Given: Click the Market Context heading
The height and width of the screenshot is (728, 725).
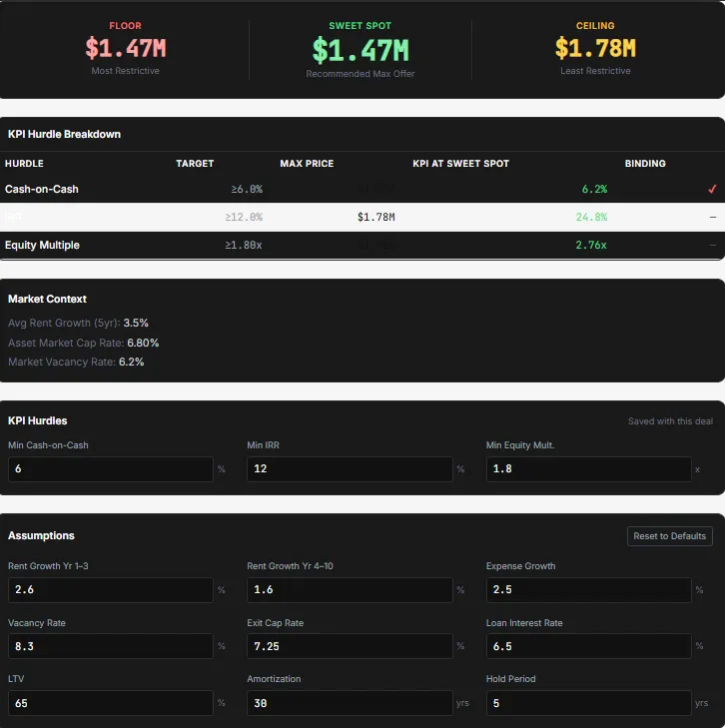Looking at the screenshot, I should [47, 299].
